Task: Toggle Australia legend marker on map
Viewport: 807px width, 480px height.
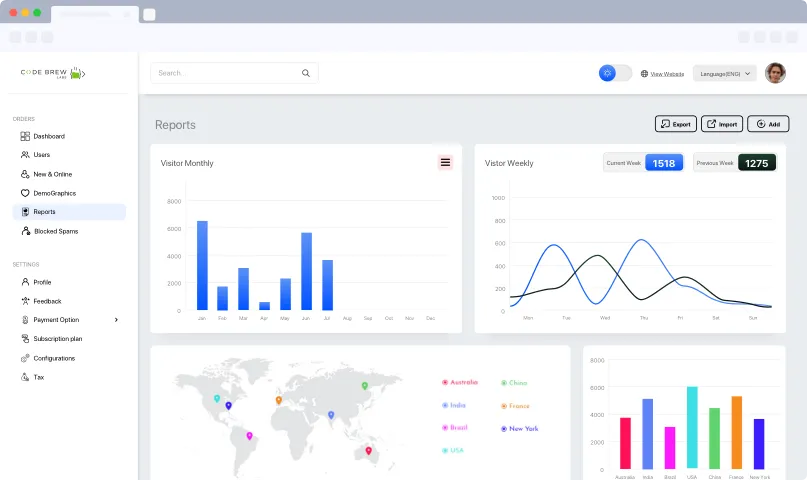Action: point(445,382)
